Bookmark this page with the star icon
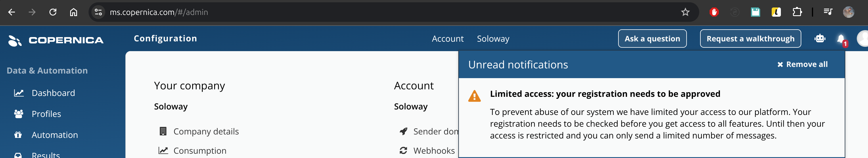868x158 pixels. [x=685, y=12]
